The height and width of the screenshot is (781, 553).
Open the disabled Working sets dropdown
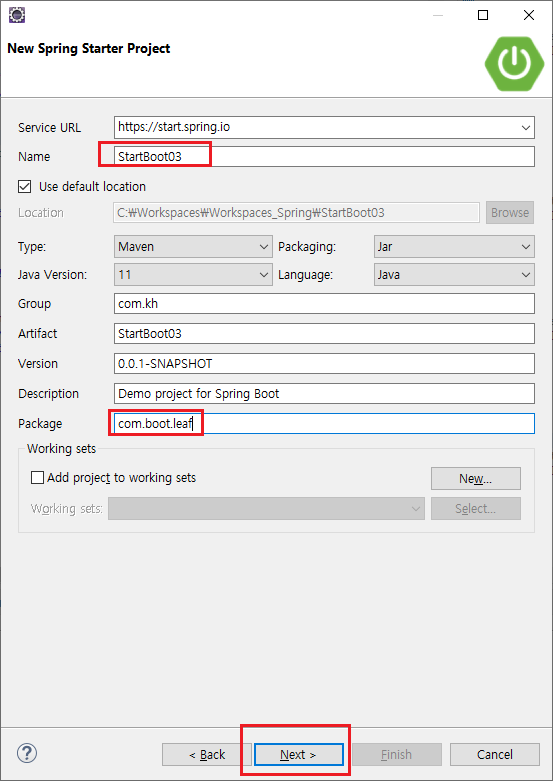point(267,509)
